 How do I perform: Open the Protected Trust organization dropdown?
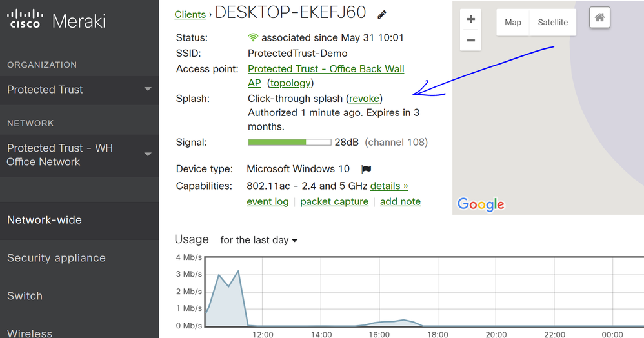click(x=79, y=90)
